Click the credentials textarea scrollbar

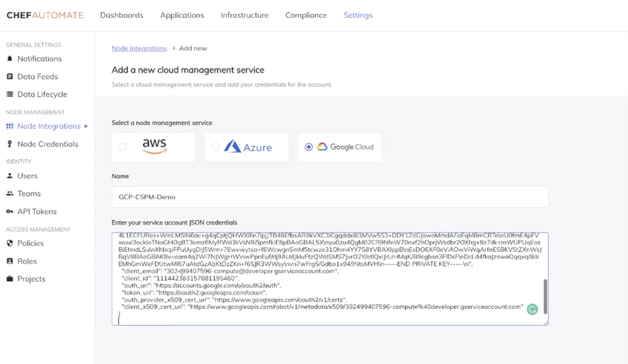click(545, 295)
